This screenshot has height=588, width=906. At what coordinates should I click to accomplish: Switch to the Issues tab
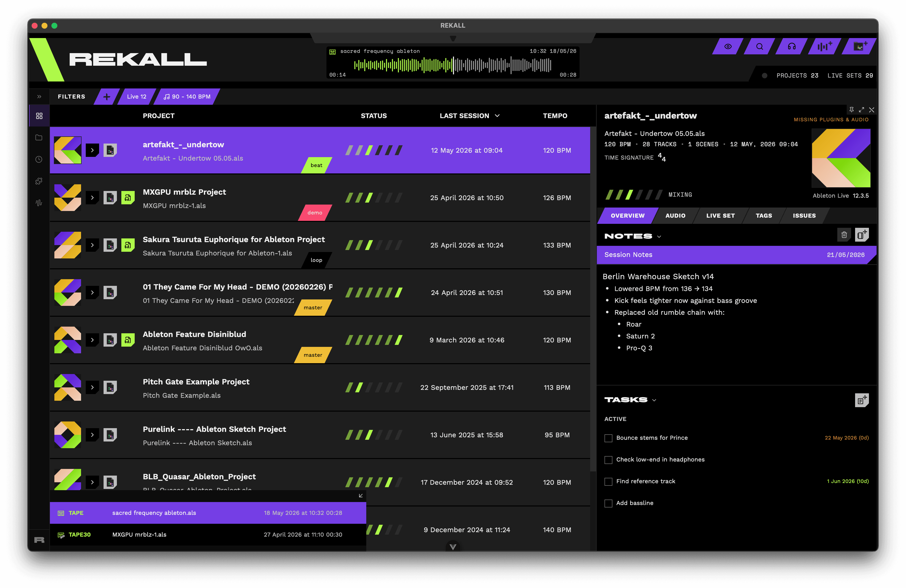pos(804,215)
